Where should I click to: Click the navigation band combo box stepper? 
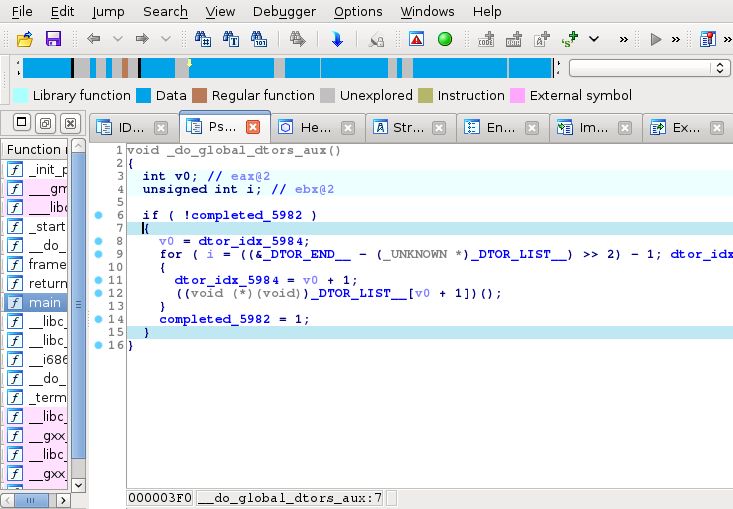click(x=719, y=68)
